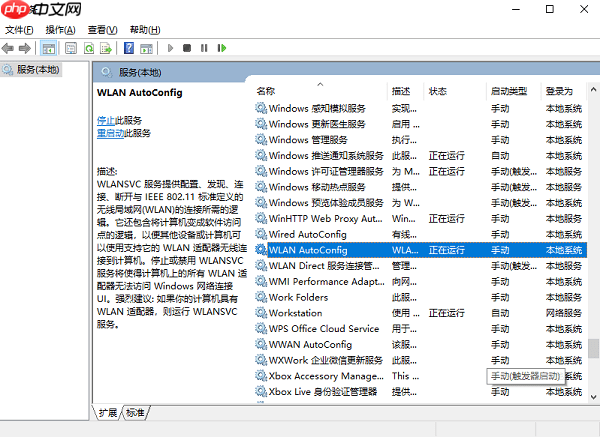Select the Xbox Accessory Manage... row
Screen dimensions: 600x437
click(419, 376)
